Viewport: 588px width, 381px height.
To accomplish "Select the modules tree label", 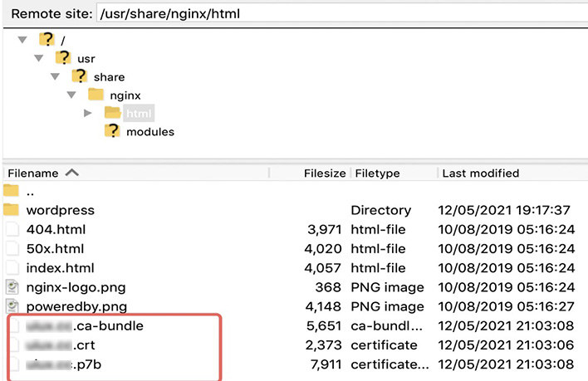I will click(150, 132).
